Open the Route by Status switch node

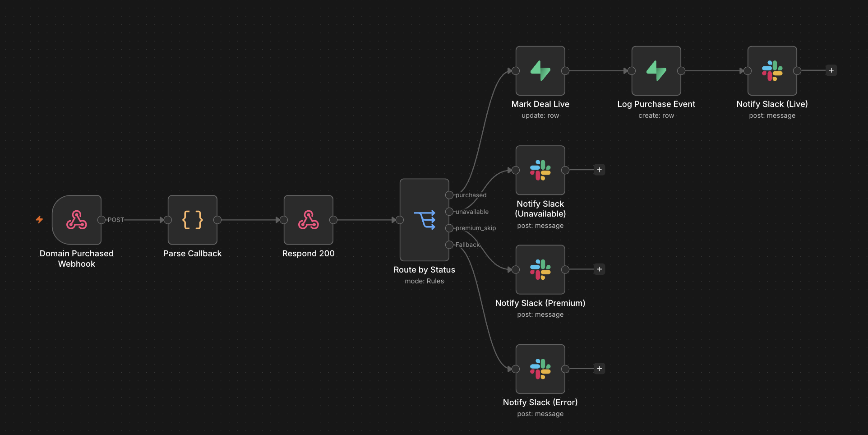click(425, 220)
